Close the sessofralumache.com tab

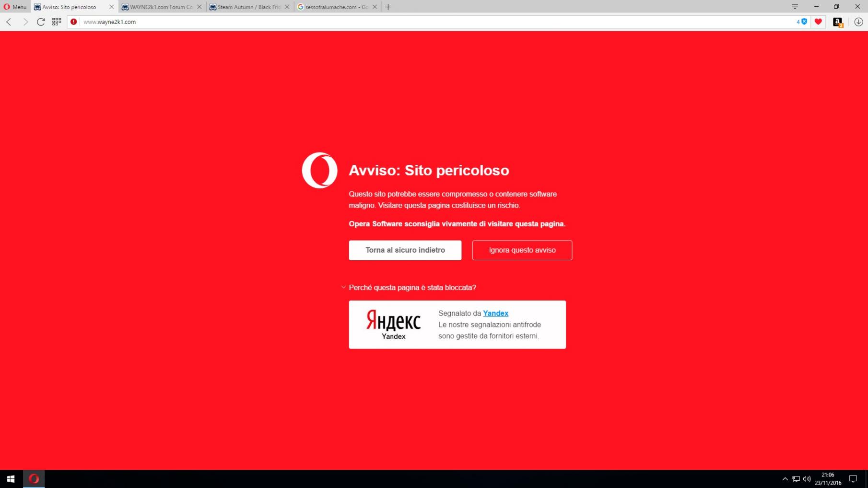[x=375, y=7]
